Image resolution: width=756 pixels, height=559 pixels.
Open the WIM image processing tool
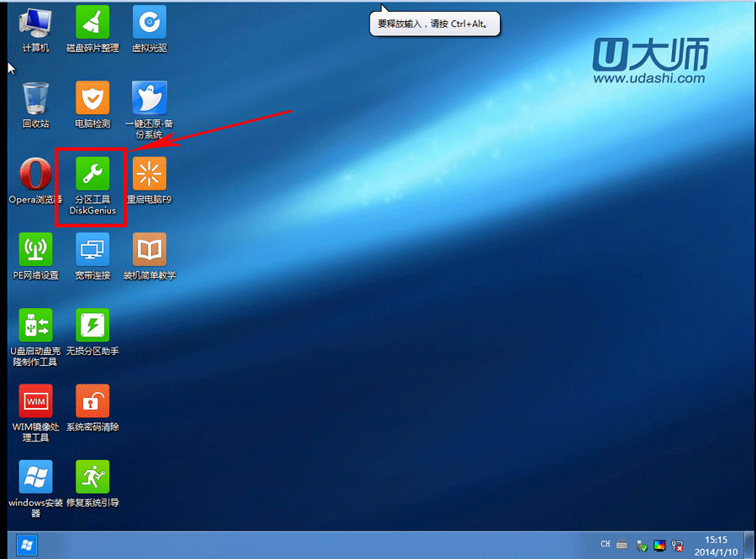[x=35, y=401]
